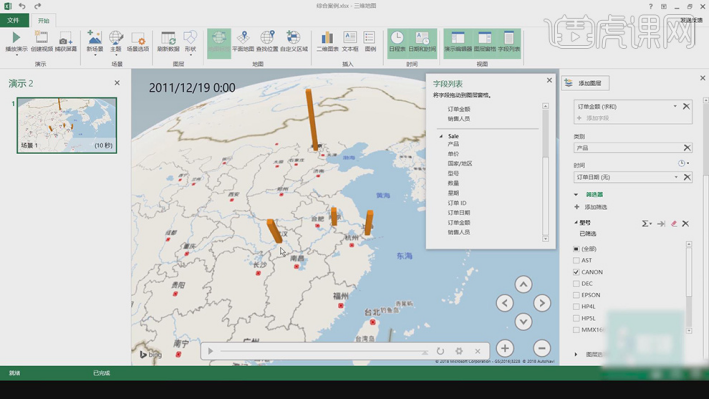Uncheck the CANON filter checkbox
Viewport: 709px width, 399px height.
tap(576, 272)
